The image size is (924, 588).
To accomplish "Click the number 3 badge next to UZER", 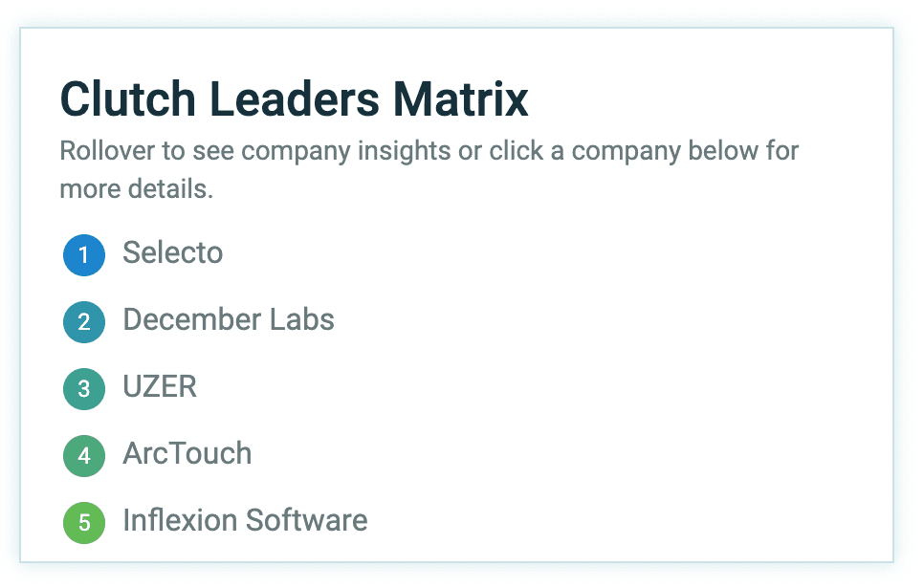I will point(83,388).
